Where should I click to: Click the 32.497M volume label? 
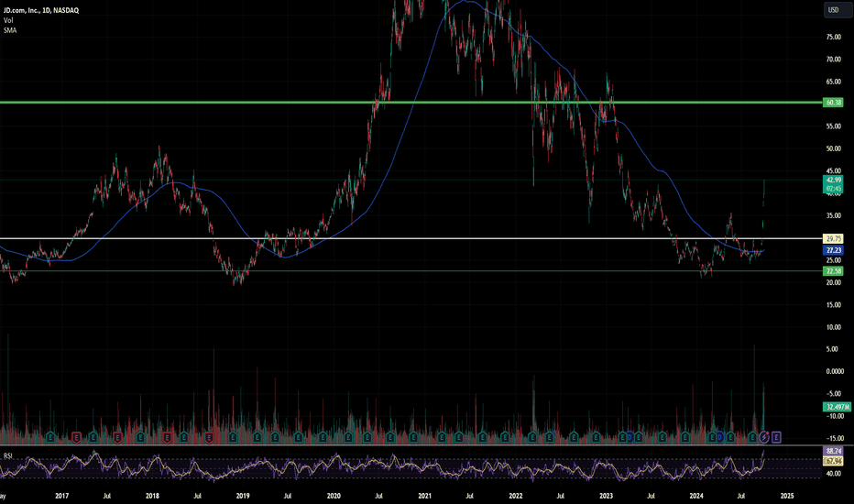(x=838, y=407)
